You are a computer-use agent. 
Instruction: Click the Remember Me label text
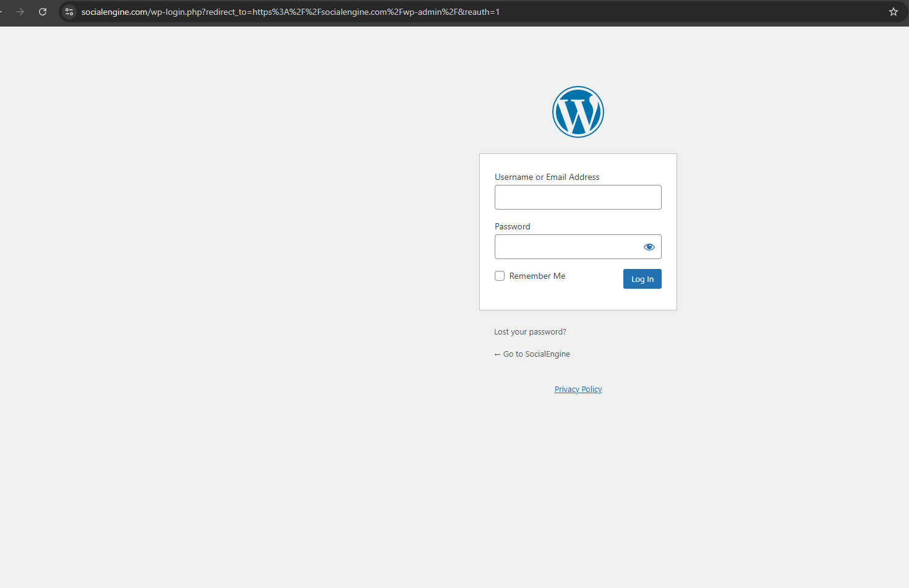click(537, 276)
